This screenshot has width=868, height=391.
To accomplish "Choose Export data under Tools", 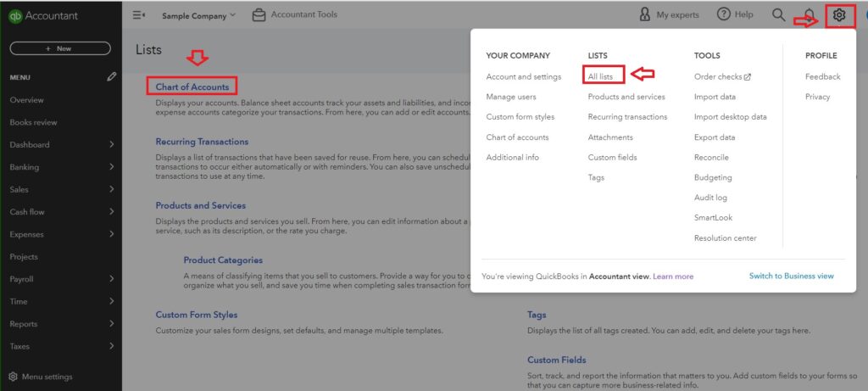I will pyautogui.click(x=714, y=137).
